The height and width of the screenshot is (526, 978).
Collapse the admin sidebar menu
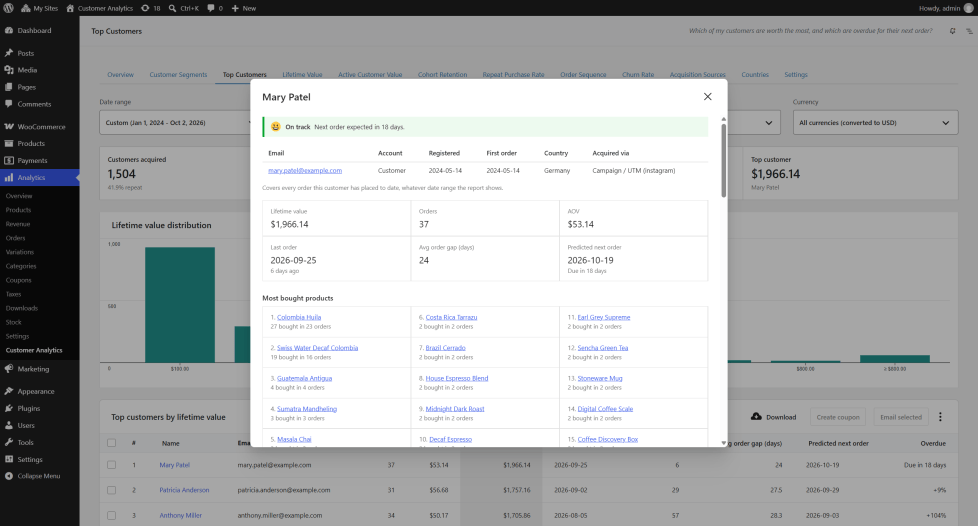(x=39, y=476)
